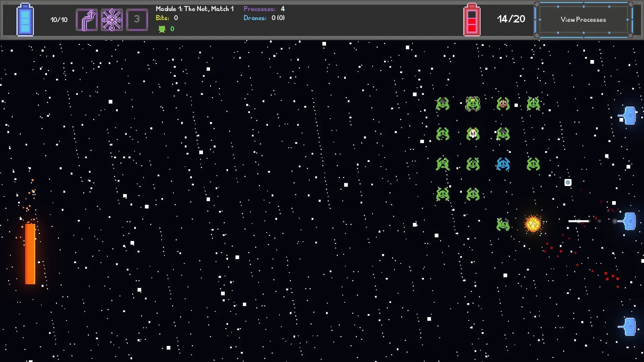Click the 10/10 player health value
The width and height of the screenshot is (644, 362).
tap(59, 20)
